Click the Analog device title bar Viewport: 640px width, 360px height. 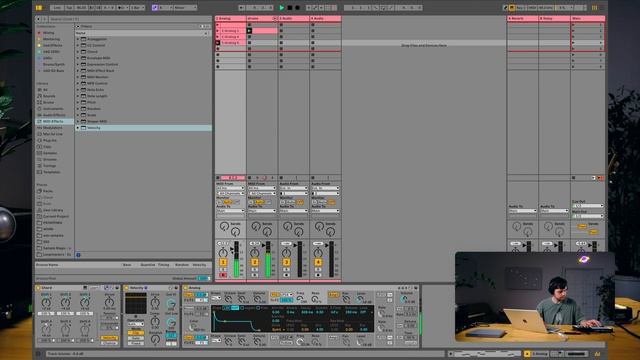[301, 288]
